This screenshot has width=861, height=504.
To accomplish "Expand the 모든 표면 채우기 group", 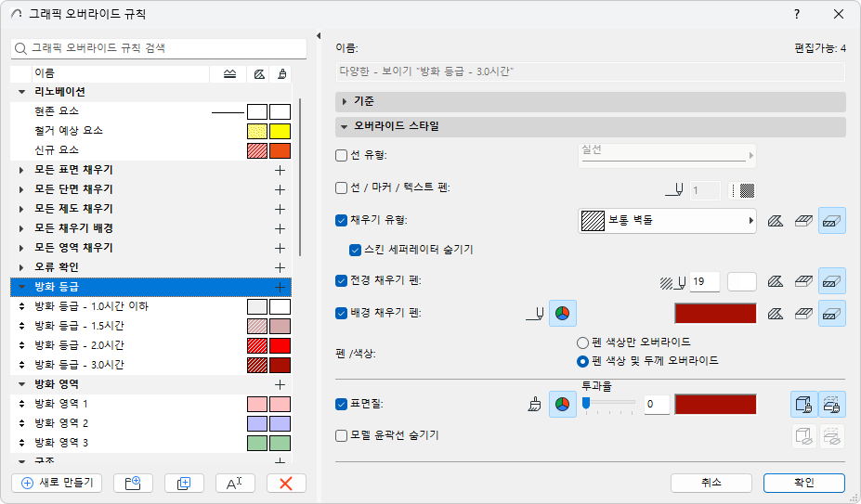I will pos(21,170).
